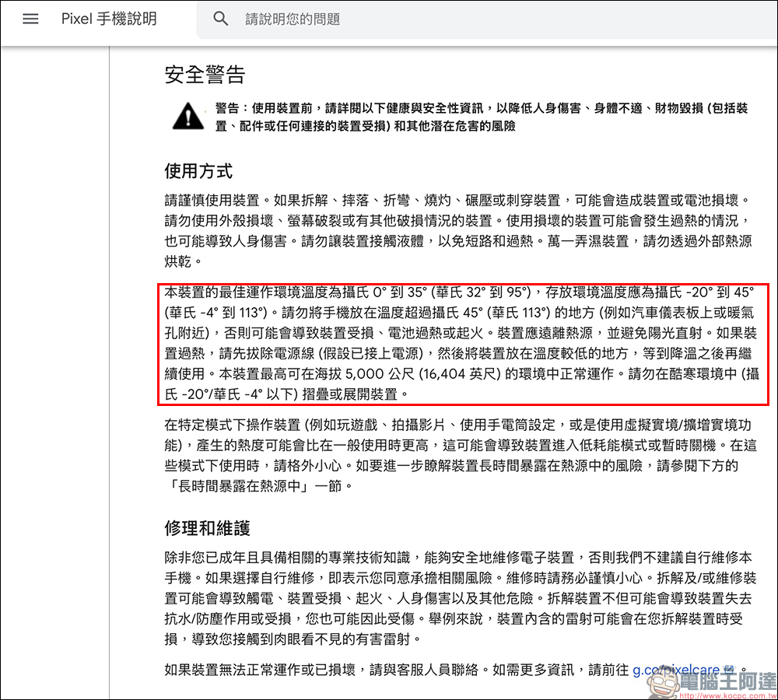The width and height of the screenshot is (778, 700).
Task: Open the navigation menu via hamburger icon
Action: 30,19
